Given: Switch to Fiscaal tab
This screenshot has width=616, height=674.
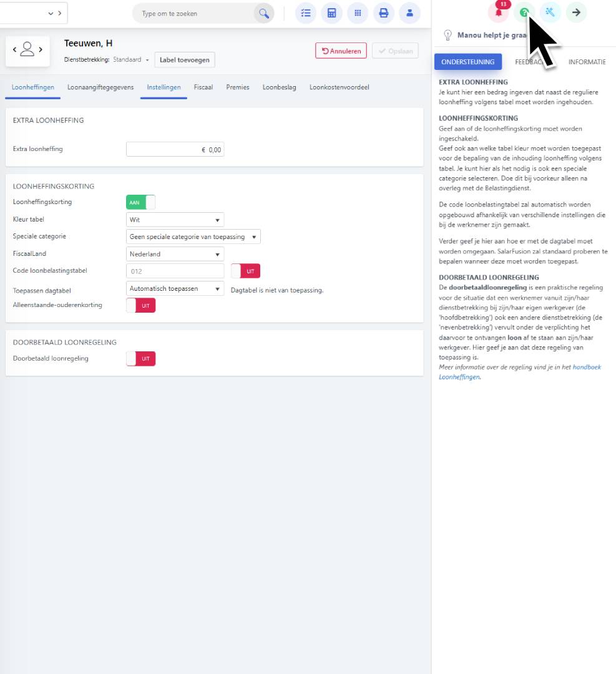Looking at the screenshot, I should (203, 87).
